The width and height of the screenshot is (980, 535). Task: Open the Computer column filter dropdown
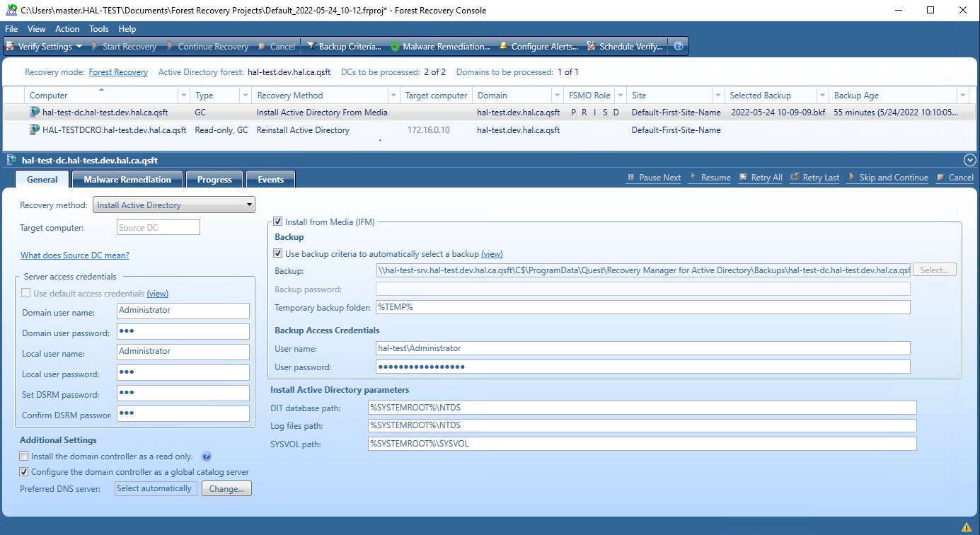tap(184, 96)
